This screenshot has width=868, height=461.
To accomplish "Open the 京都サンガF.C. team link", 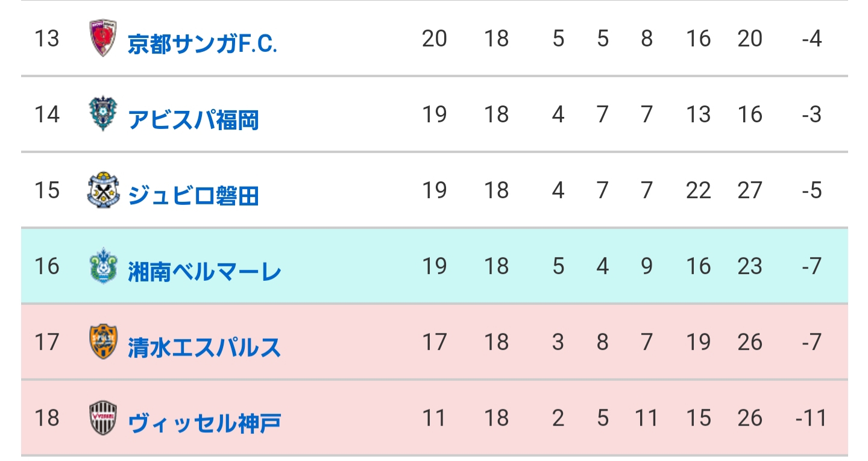I will 203,45.
